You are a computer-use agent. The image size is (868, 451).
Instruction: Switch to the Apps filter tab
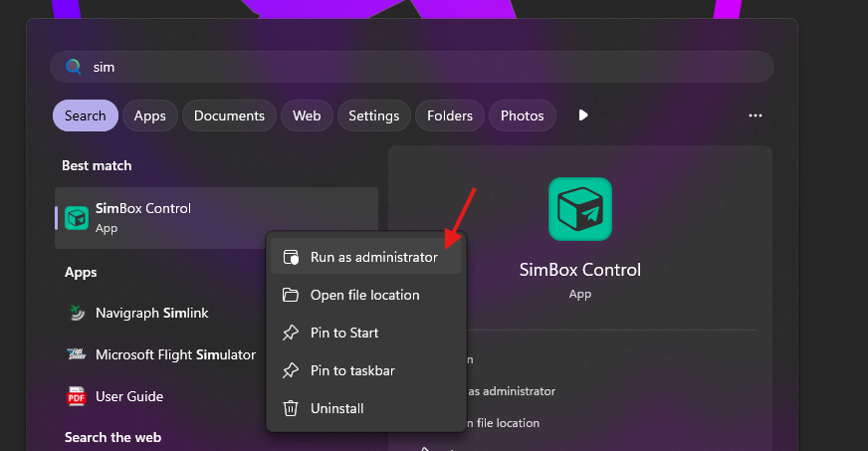tap(149, 115)
